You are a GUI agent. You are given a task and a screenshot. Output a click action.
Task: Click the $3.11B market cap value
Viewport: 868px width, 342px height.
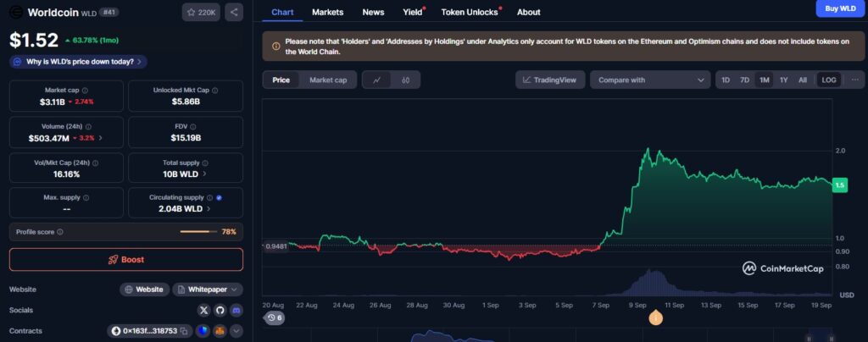52,102
